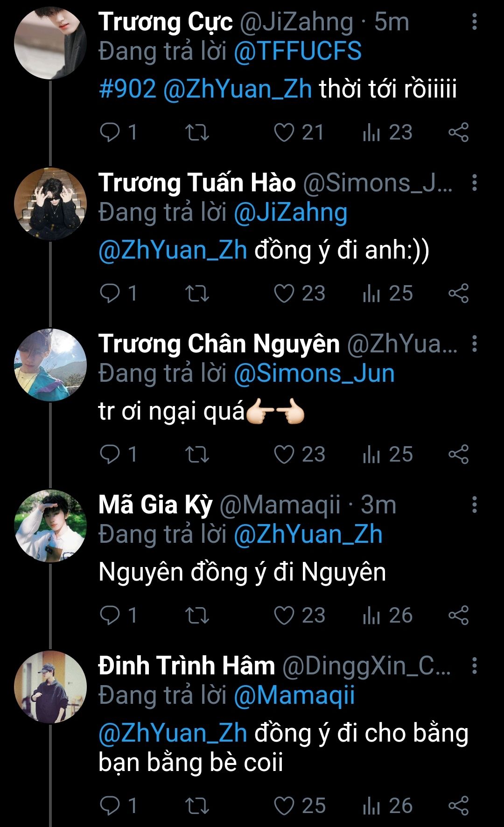504x827 pixels.
Task: Open more options on Trương Cực's tweet
Action: pos(475,21)
